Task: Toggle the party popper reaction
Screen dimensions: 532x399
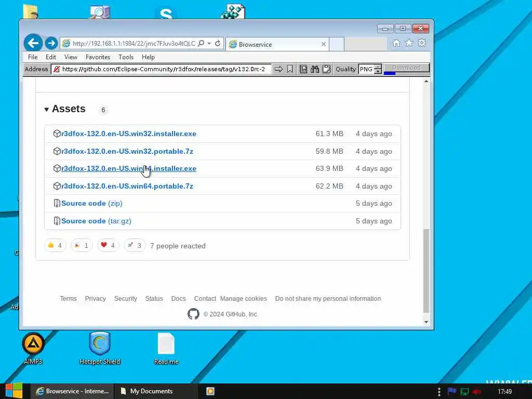Action: pos(82,245)
